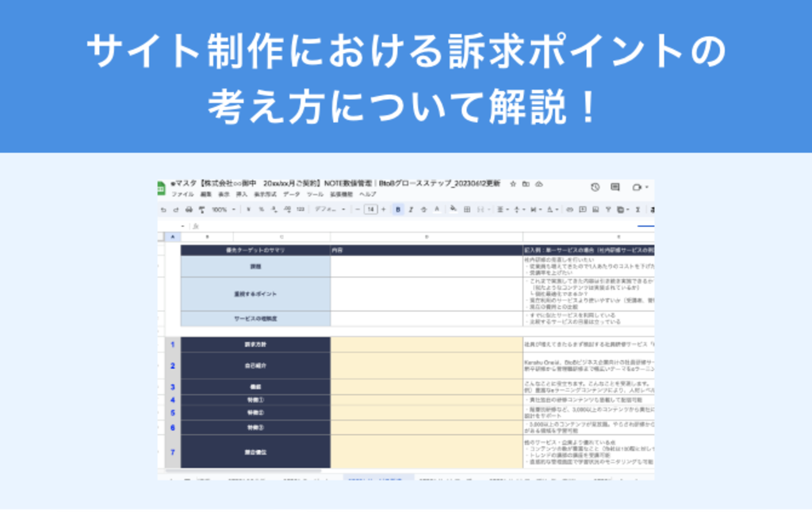Open text wrapping dropdown
This screenshot has width=812, height=519.
(535, 210)
